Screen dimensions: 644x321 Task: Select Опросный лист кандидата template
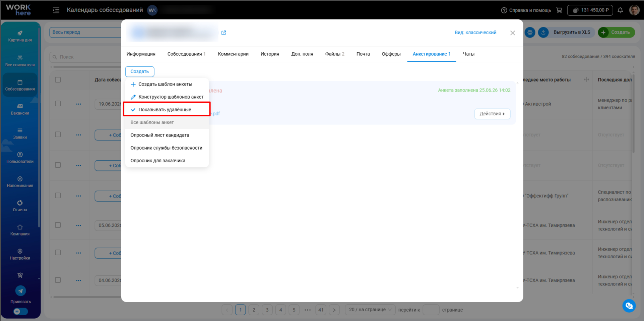click(167, 135)
